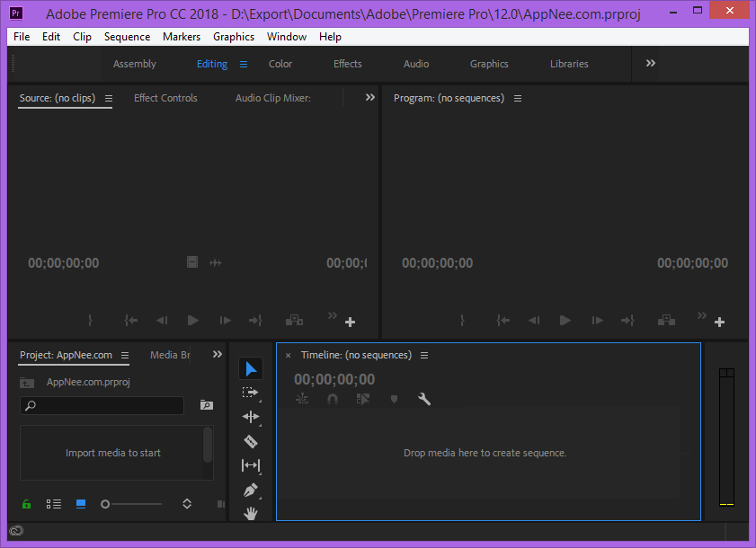Open Program monitor button editor plus
This screenshot has width=756, height=548.
tap(719, 322)
